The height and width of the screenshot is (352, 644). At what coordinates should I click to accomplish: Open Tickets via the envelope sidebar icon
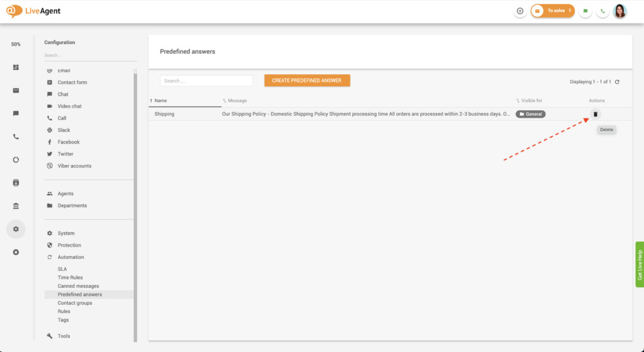point(16,90)
